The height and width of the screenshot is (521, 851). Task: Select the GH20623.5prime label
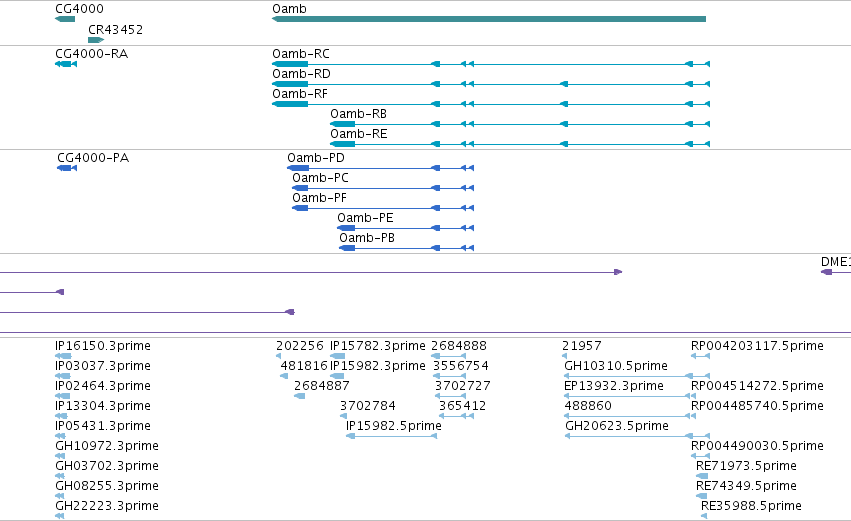617,426
